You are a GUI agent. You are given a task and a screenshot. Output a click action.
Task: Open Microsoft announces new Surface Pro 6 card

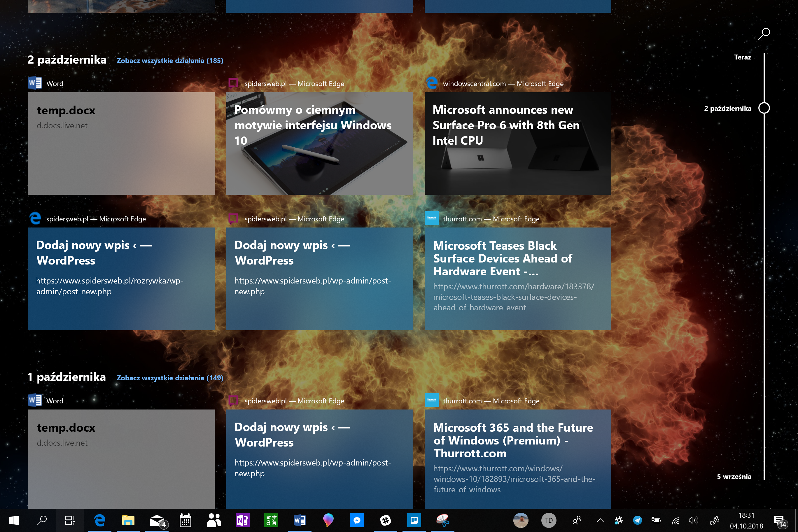coord(518,143)
